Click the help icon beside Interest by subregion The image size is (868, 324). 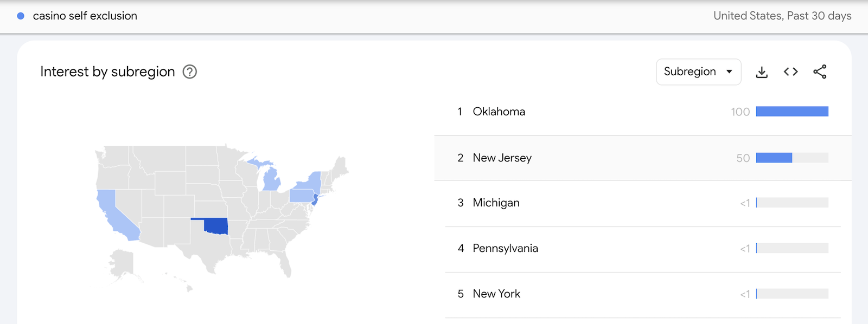pyautogui.click(x=189, y=72)
